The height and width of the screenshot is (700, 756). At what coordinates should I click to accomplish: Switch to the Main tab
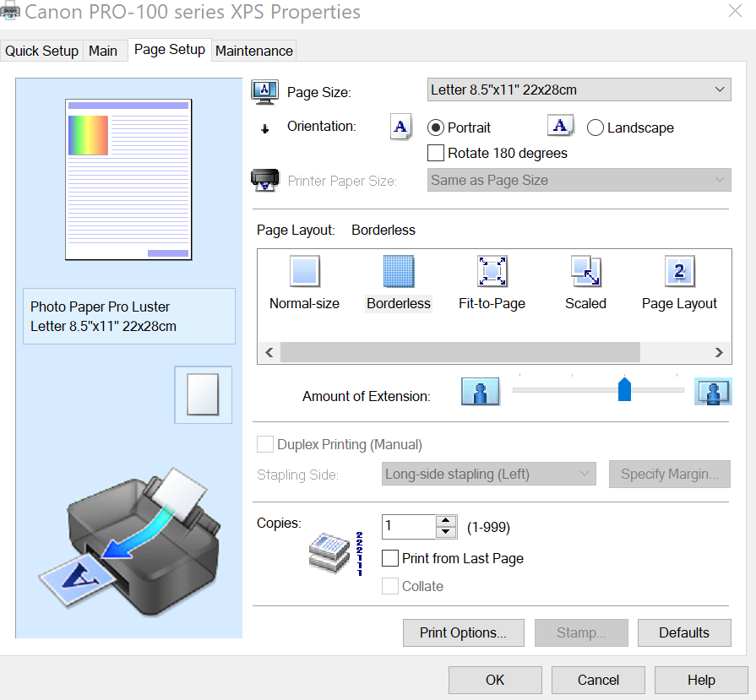coord(103,51)
